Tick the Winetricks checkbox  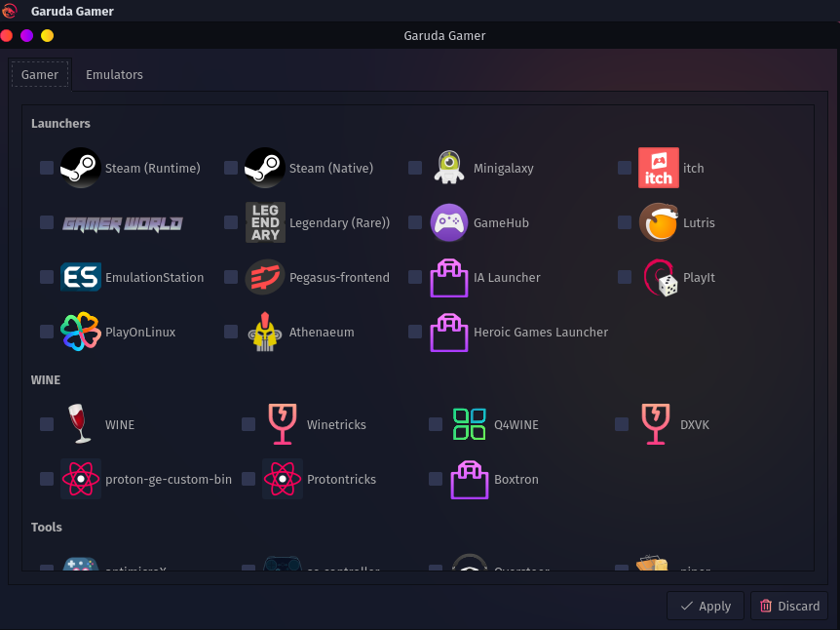(x=248, y=424)
